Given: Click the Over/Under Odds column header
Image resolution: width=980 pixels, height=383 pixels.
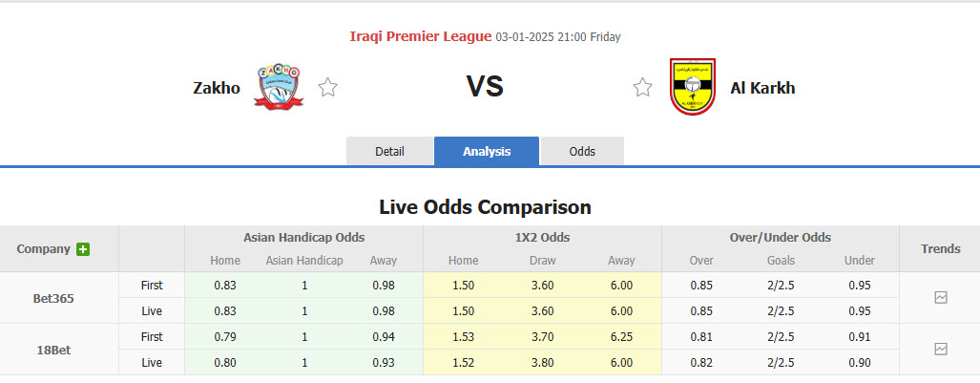Looking at the screenshot, I should (781, 238).
